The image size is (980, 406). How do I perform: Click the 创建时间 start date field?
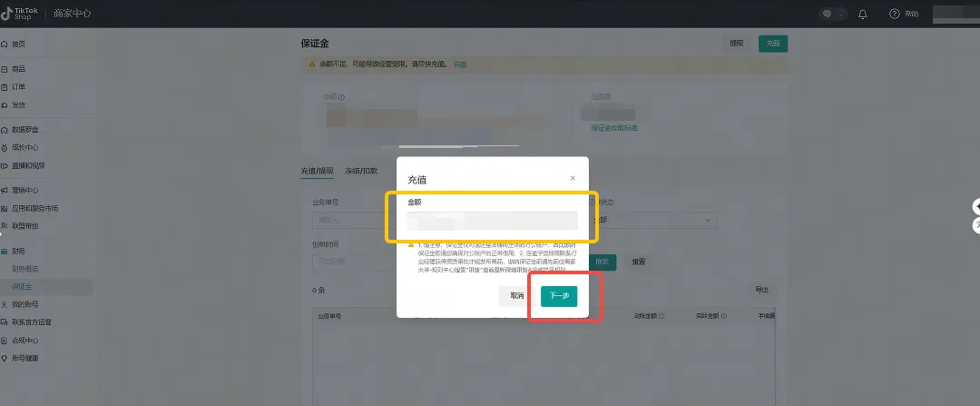[x=355, y=262]
